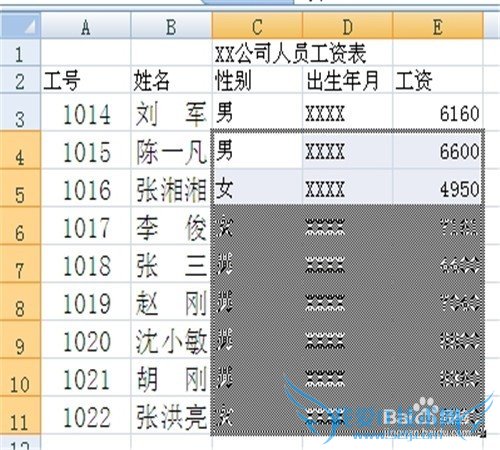Select row 6 header
The width and height of the screenshot is (500, 450).
pos(20,225)
